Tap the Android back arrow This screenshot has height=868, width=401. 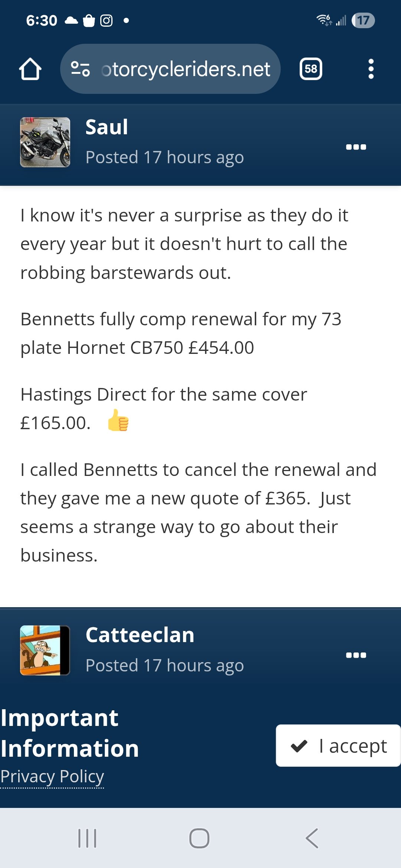click(x=312, y=838)
